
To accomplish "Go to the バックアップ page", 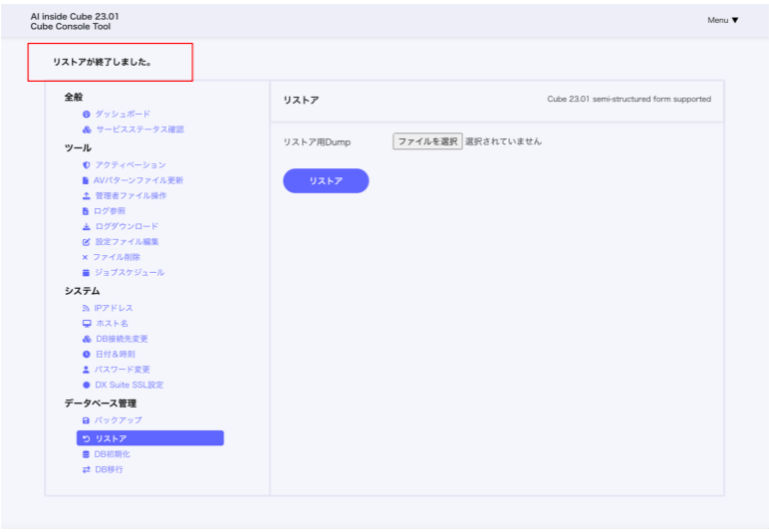I will pos(118,420).
